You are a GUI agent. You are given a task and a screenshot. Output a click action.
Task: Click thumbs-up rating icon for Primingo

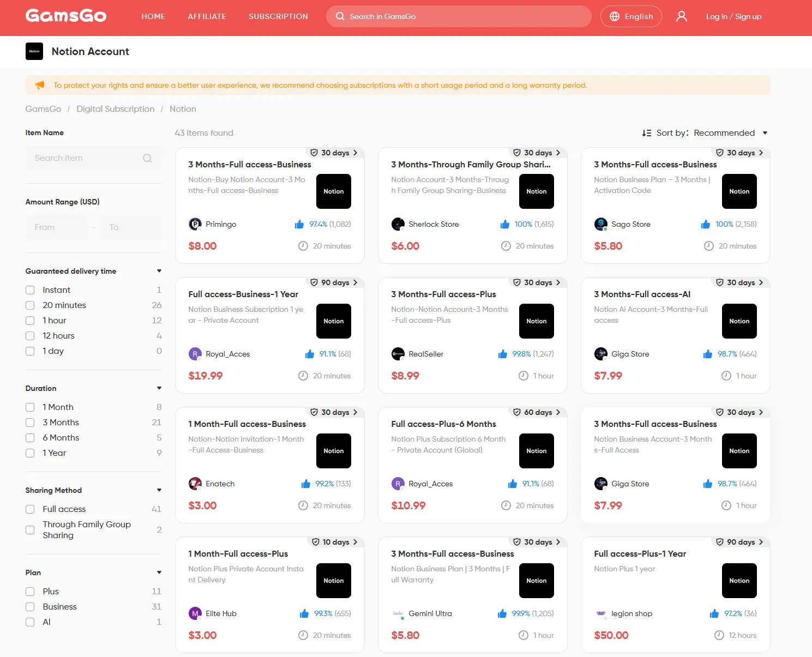299,224
